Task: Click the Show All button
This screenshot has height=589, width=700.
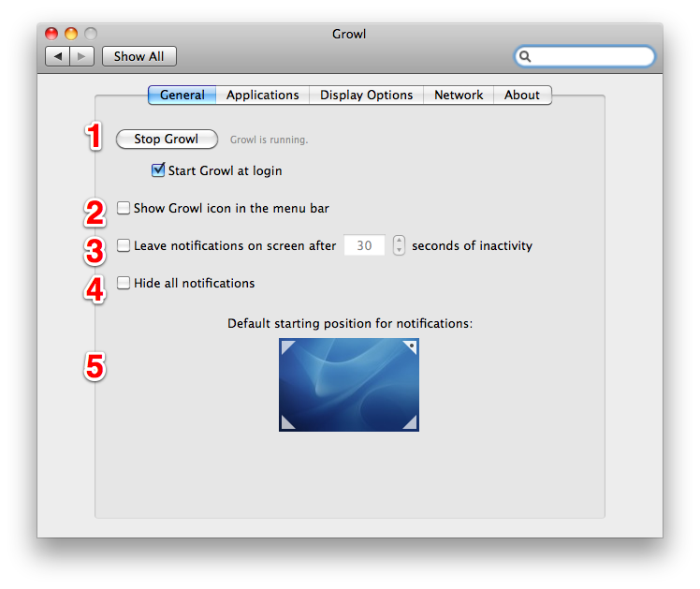Action: click(x=139, y=56)
